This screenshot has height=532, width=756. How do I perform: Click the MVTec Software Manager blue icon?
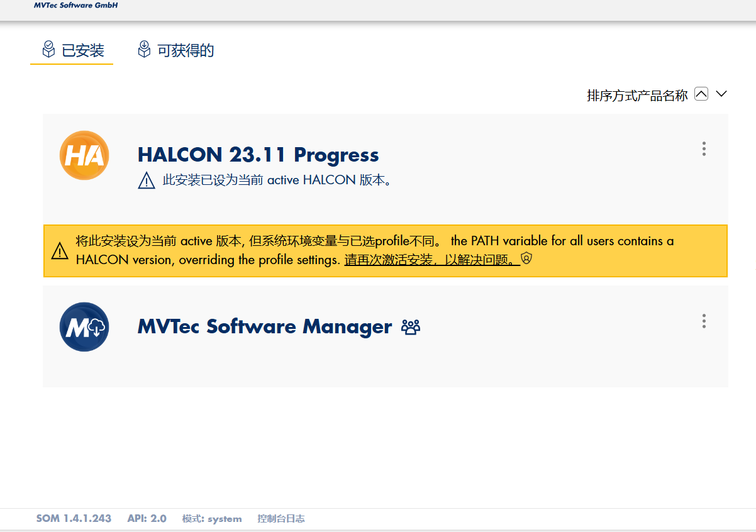[84, 327]
